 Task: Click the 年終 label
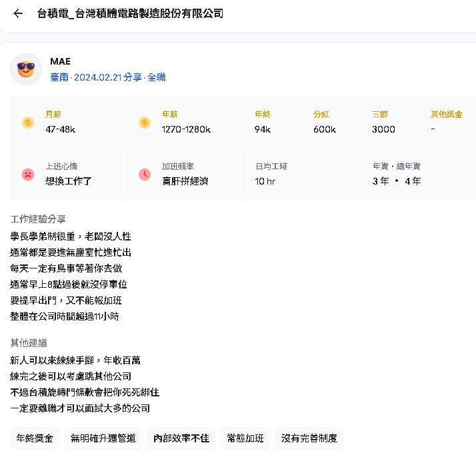263,115
